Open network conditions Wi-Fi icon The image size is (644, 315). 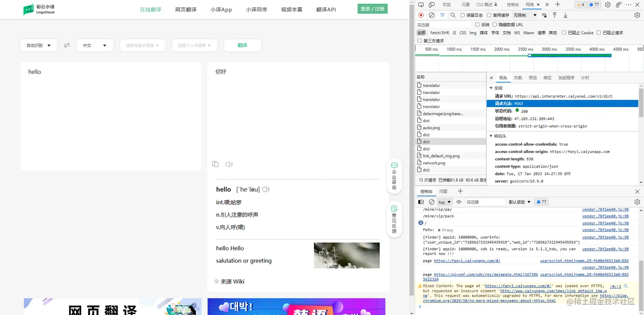(544, 15)
